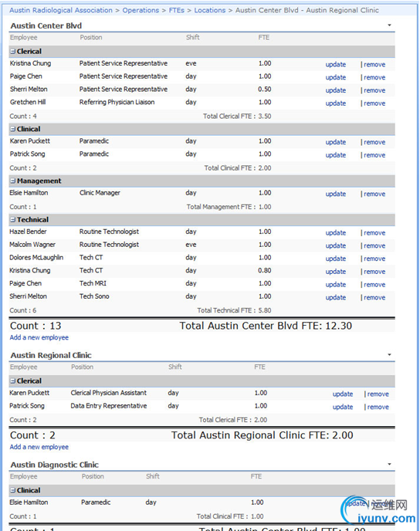Sort Austin Diagnostic Clinic by Shift column header
The height and width of the screenshot is (531, 420).
tap(152, 476)
